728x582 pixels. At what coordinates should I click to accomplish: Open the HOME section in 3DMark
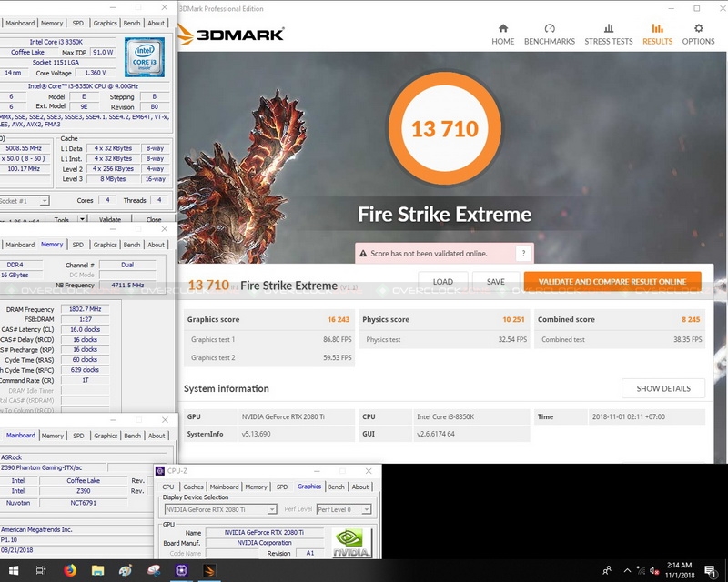503,35
